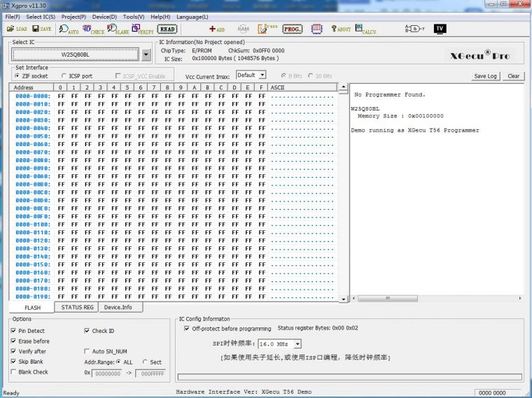
Task: Run the BLANK check toolbar icon
Action: pyautogui.click(x=118, y=29)
